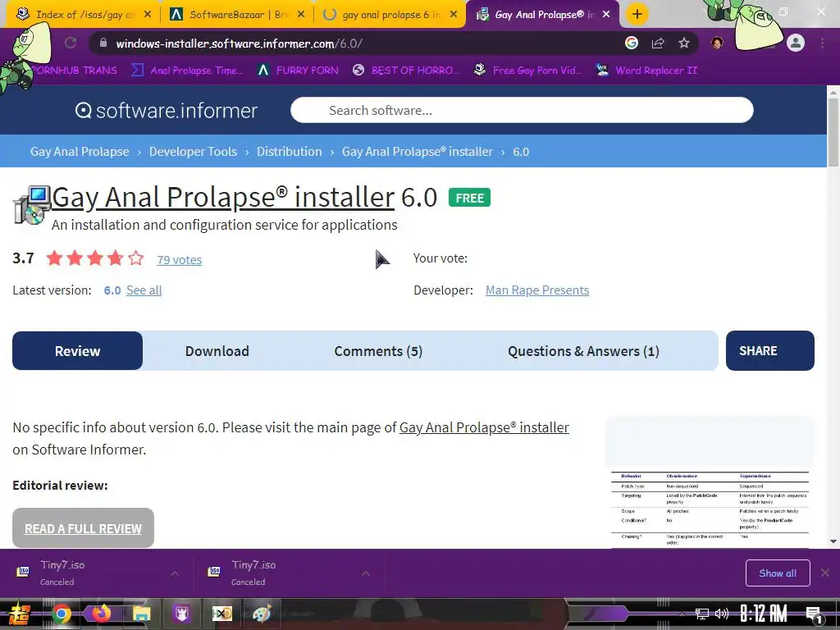Bookmark this page with the star icon
Screen dimensions: 840x630
(684, 43)
